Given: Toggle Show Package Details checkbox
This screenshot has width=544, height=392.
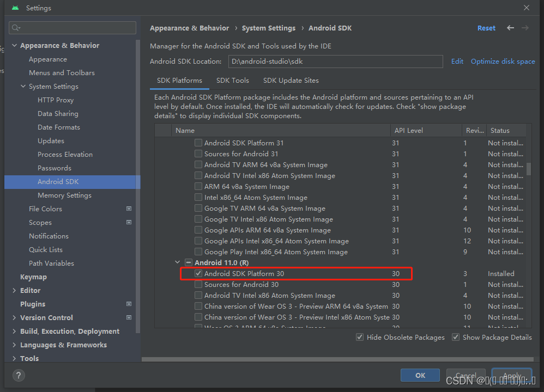Looking at the screenshot, I should point(456,337).
